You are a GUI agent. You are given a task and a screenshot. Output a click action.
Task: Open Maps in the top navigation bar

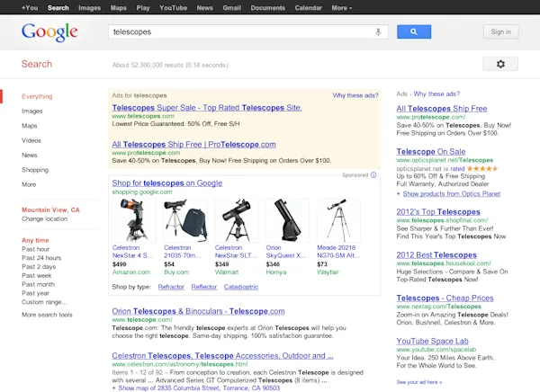click(x=119, y=7)
